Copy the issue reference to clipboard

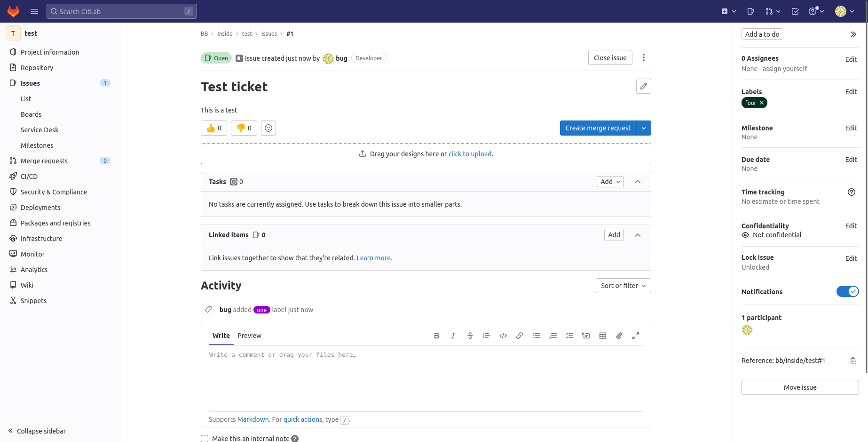853,361
